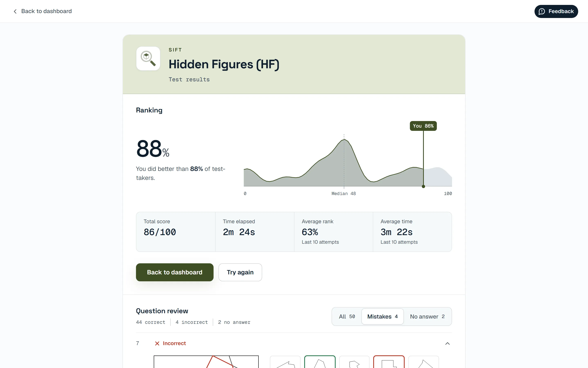Click the back arrow chevron icon

coord(15,11)
